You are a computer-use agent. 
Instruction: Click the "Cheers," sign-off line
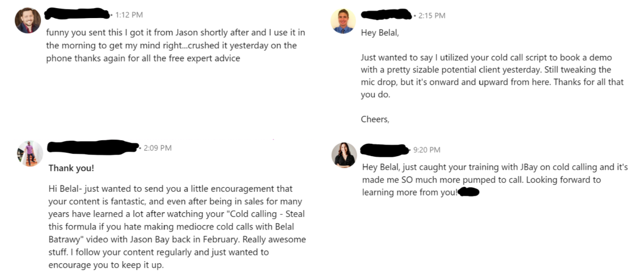(x=375, y=120)
